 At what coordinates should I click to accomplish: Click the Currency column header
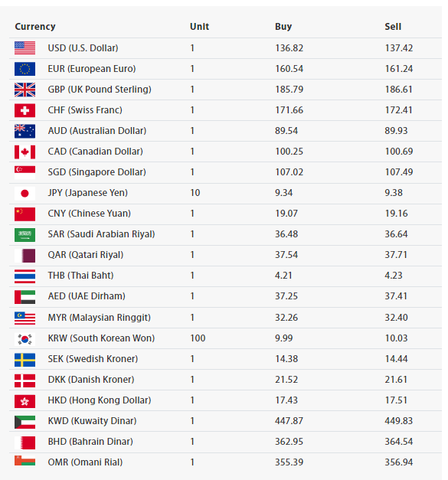[x=35, y=27]
